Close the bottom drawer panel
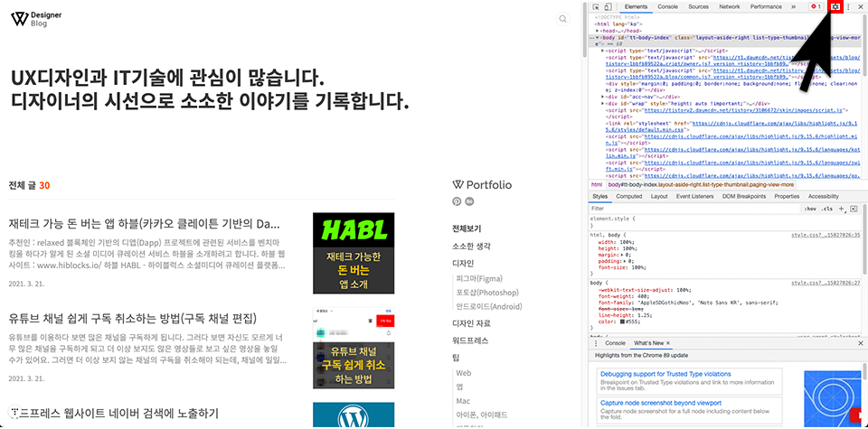This screenshot has height=429, width=868. [860, 343]
